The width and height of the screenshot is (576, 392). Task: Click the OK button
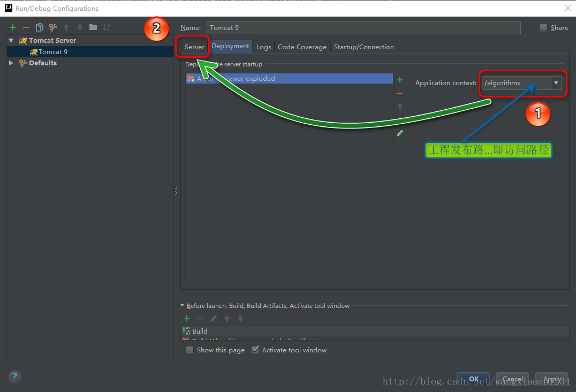474,379
